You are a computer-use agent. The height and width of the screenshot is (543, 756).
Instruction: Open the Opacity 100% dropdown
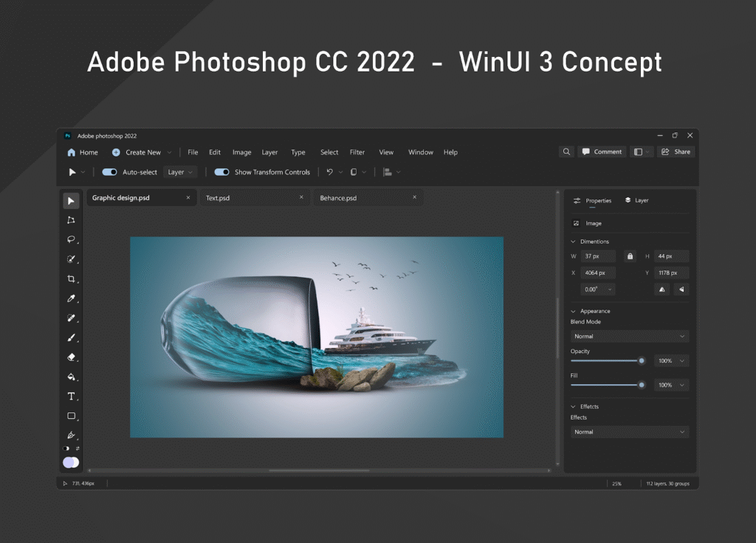pyautogui.click(x=671, y=361)
